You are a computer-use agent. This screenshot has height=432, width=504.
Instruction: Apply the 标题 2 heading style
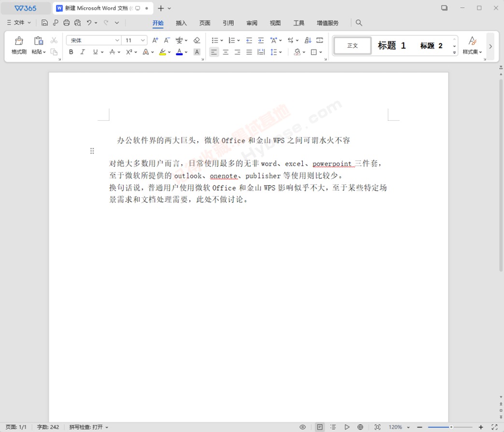pos(432,46)
